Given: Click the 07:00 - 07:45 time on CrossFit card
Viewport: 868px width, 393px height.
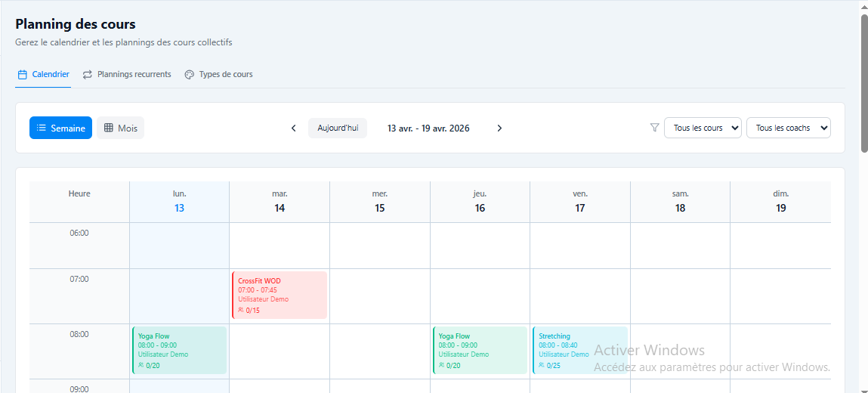Looking at the screenshot, I should click(x=258, y=290).
